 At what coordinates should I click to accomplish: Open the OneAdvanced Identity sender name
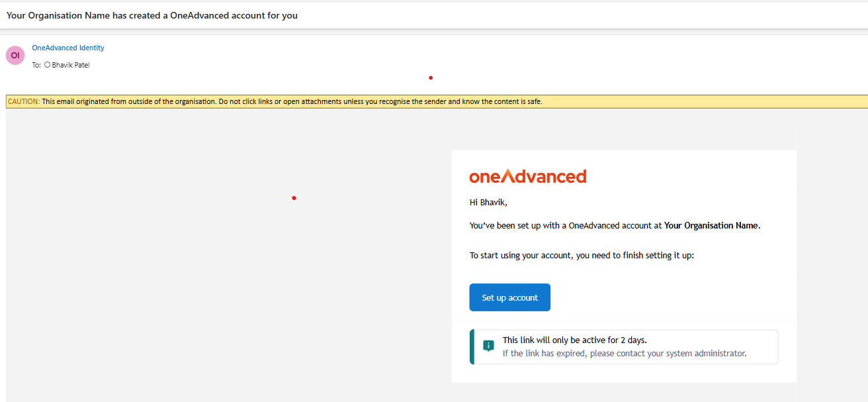68,48
